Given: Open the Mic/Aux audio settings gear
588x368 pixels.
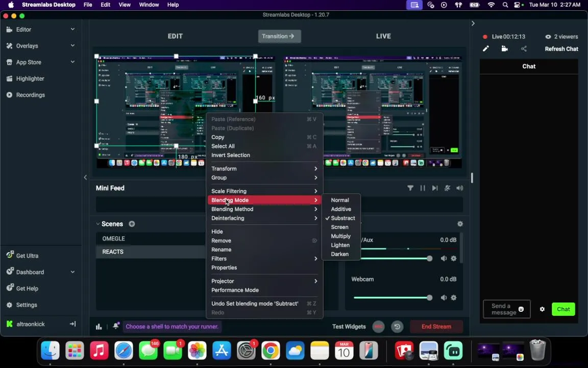Looking at the screenshot, I should pos(454,258).
